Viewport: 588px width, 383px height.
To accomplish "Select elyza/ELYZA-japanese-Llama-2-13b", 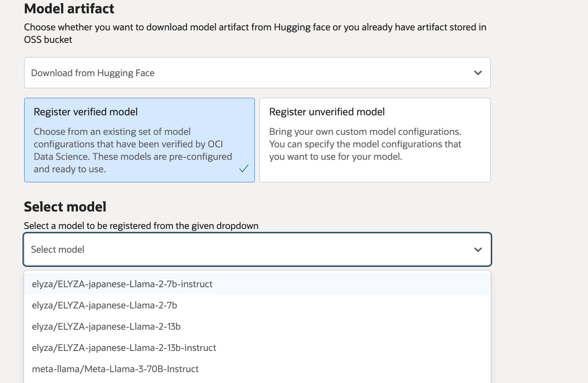I will pyautogui.click(x=106, y=326).
